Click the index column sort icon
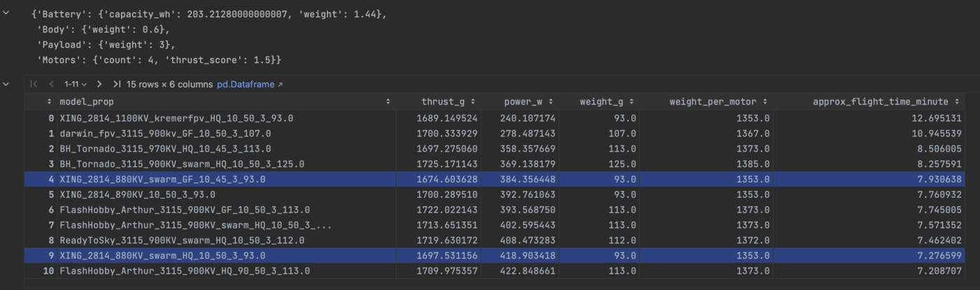Screen dimensions: 980x290 [x=49, y=101]
